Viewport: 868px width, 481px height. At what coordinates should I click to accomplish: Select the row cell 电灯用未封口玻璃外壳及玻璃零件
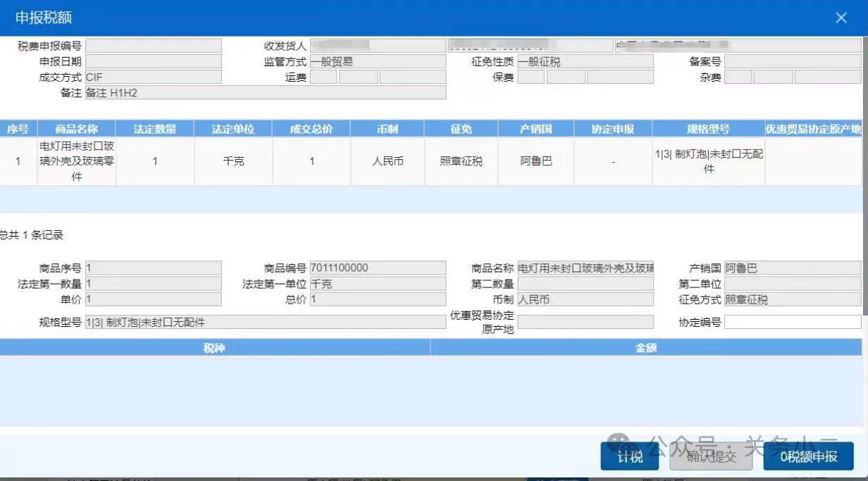coord(77,161)
